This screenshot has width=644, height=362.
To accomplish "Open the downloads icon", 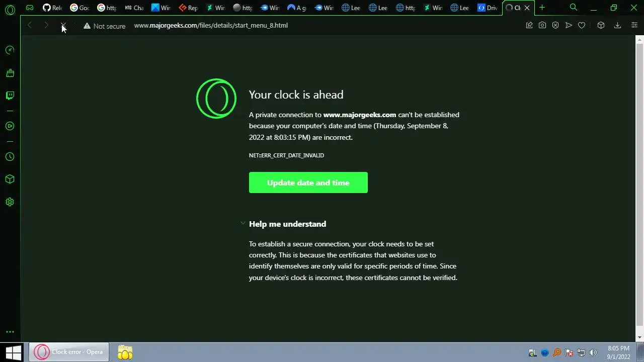I will (617, 25).
